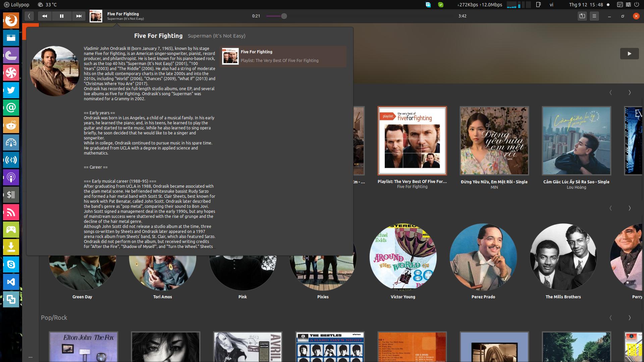Viewport: 644px width, 362px height.
Task: Click the elapsed time 0:21
Action: (256, 16)
